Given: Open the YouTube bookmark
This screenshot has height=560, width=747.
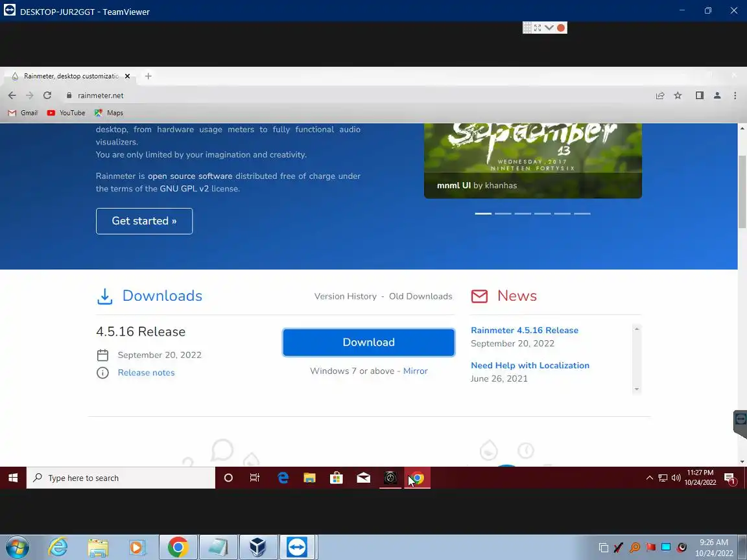Looking at the screenshot, I should click(x=65, y=113).
